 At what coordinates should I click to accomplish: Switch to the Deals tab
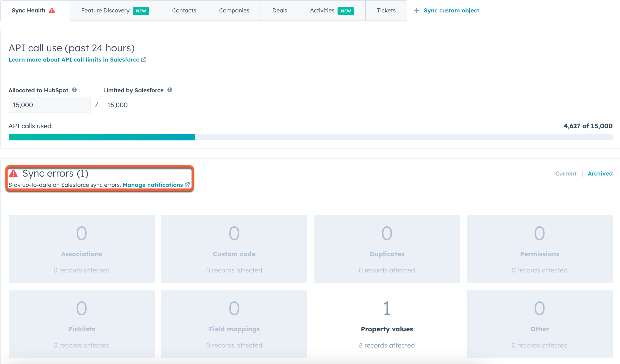click(x=279, y=10)
